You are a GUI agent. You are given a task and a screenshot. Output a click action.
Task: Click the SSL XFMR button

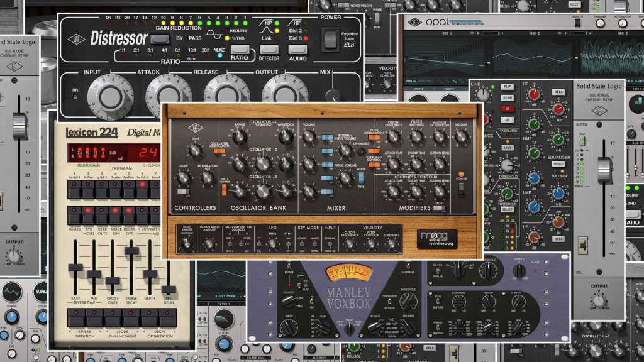508,97
